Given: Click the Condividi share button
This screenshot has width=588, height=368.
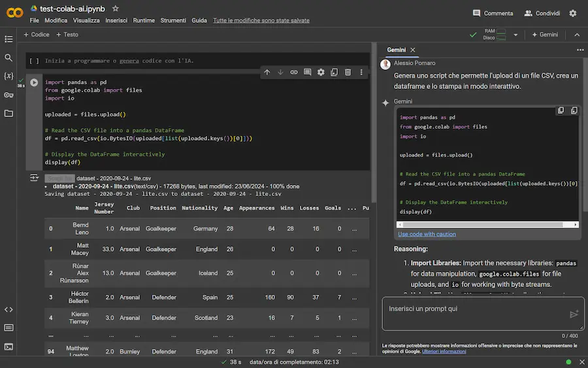Looking at the screenshot, I should point(542,13).
